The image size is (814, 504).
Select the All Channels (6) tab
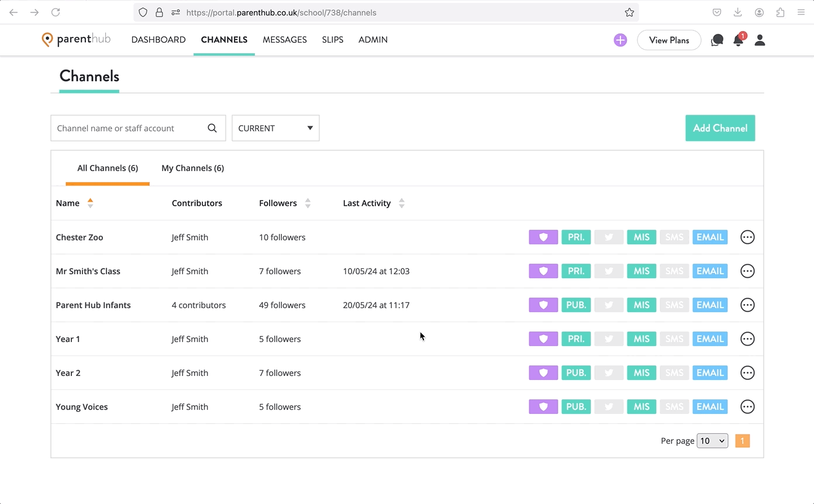pyautogui.click(x=108, y=168)
